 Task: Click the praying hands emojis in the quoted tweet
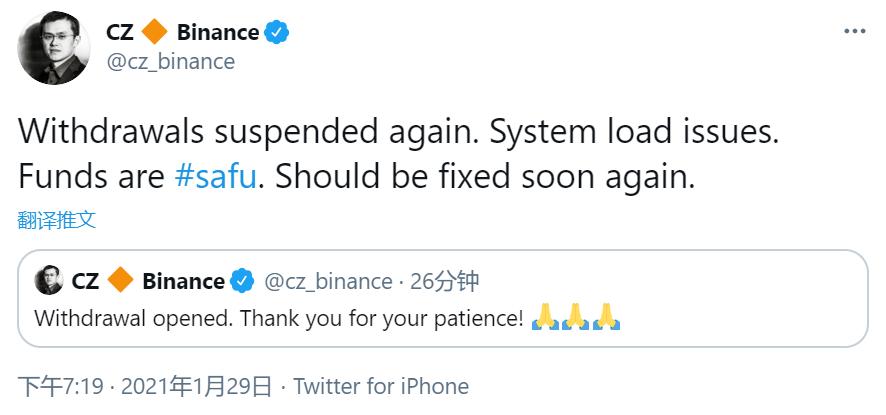(576, 319)
